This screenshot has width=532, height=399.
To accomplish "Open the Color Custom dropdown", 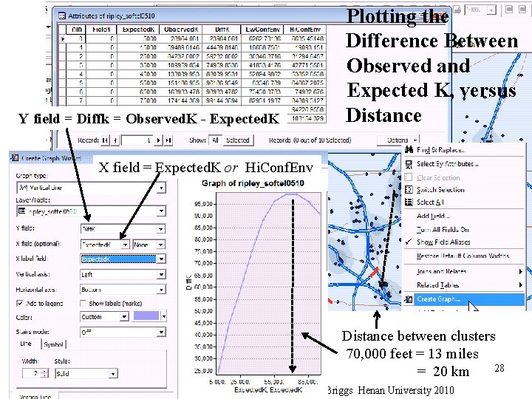I will pyautogui.click(x=125, y=316).
